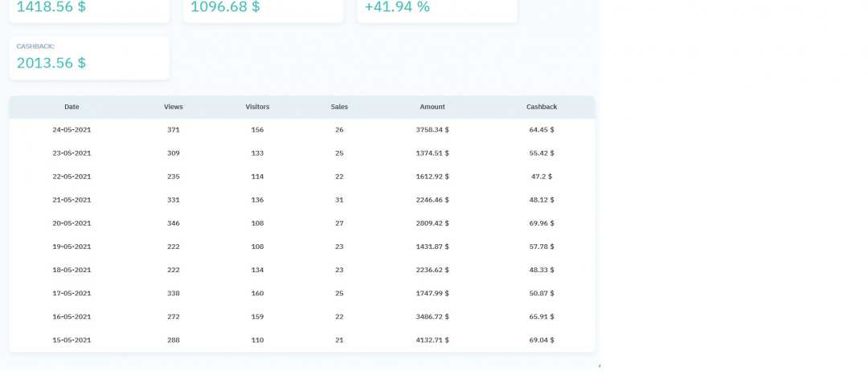The image size is (868, 379).
Task: Click the 3486.72 $ amount cell
Action: point(432,316)
